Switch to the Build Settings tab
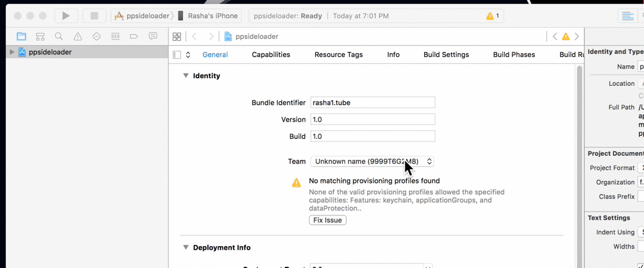Image resolution: width=644 pixels, height=268 pixels. [x=446, y=54]
